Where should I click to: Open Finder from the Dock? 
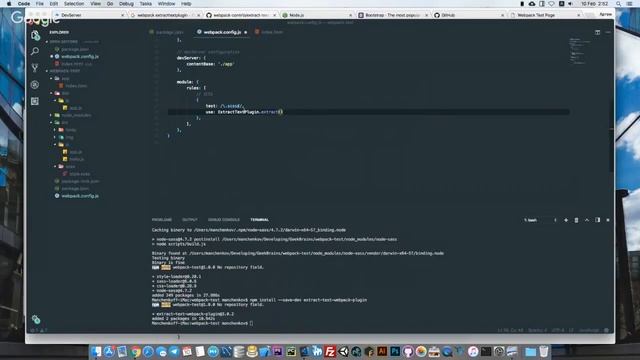(x=96, y=351)
